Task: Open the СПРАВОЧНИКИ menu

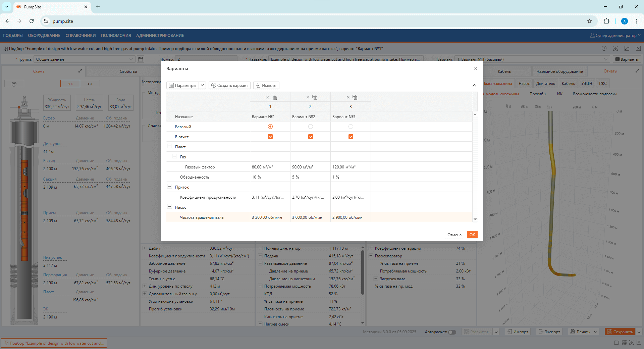Action: pyautogui.click(x=80, y=36)
